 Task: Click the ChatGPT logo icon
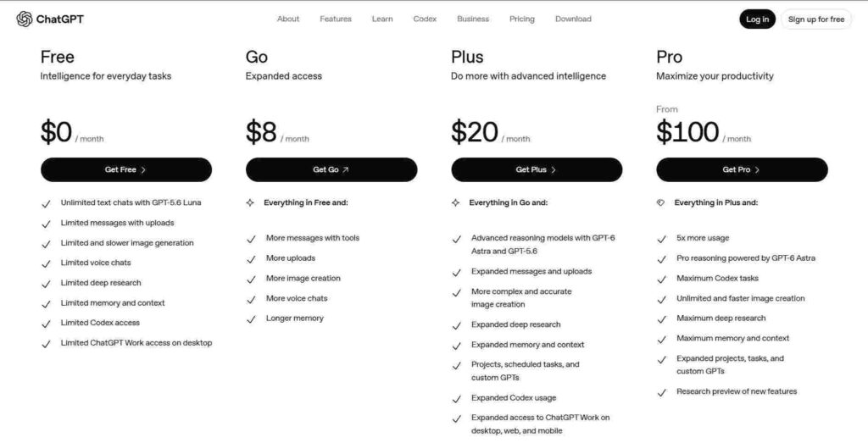click(x=25, y=19)
